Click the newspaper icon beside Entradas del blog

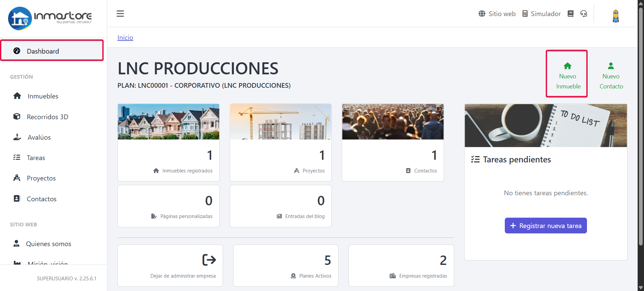tap(279, 216)
